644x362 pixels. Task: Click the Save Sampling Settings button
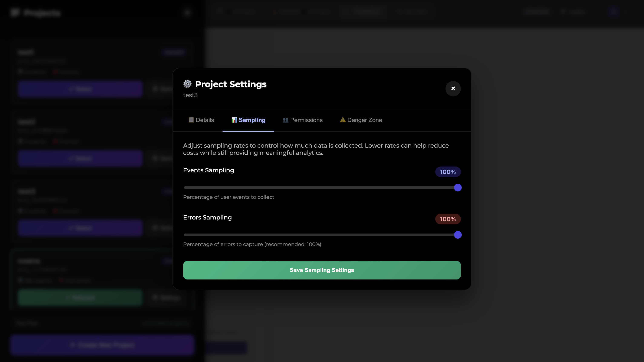(322, 270)
